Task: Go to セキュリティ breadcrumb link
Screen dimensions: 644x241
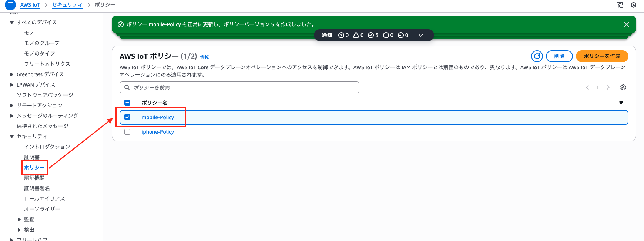Action: pyautogui.click(x=67, y=5)
